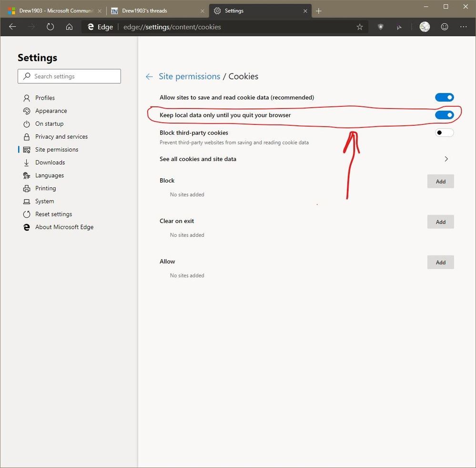The image size is (476, 468).
Task: Click the Downloads arrow icon
Action: 27,163
